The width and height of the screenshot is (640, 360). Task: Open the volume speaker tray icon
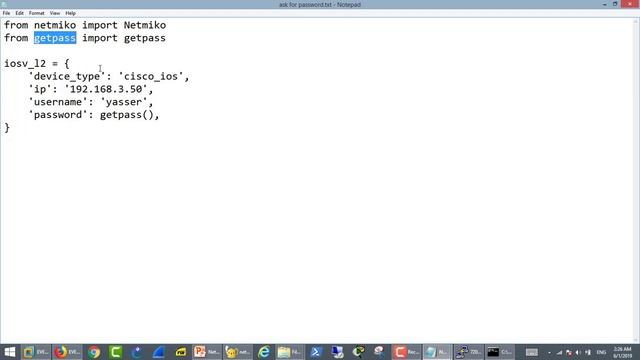pos(578,352)
